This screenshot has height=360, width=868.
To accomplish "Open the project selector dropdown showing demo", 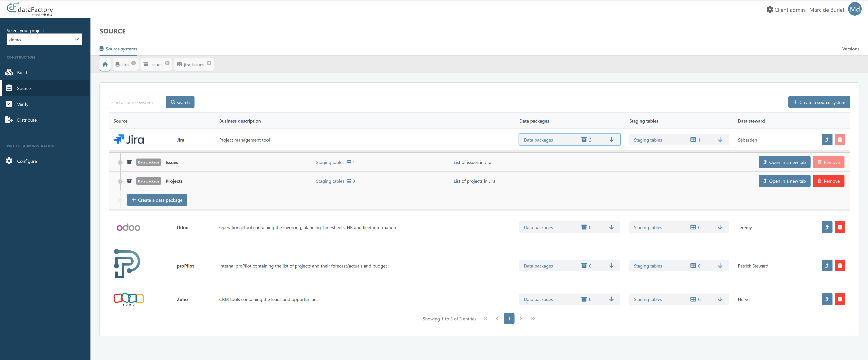I will pyautogui.click(x=44, y=39).
